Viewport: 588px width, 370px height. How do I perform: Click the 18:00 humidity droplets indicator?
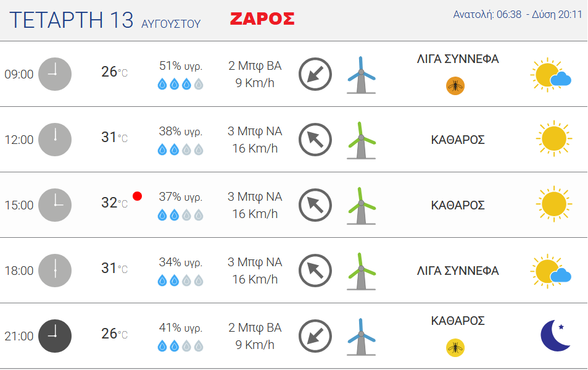(x=180, y=280)
